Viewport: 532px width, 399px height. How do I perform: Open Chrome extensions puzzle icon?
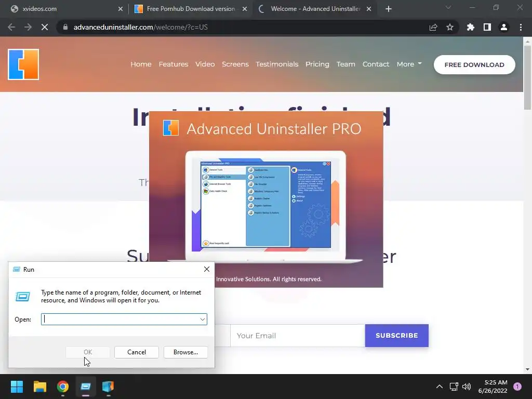pos(471,27)
